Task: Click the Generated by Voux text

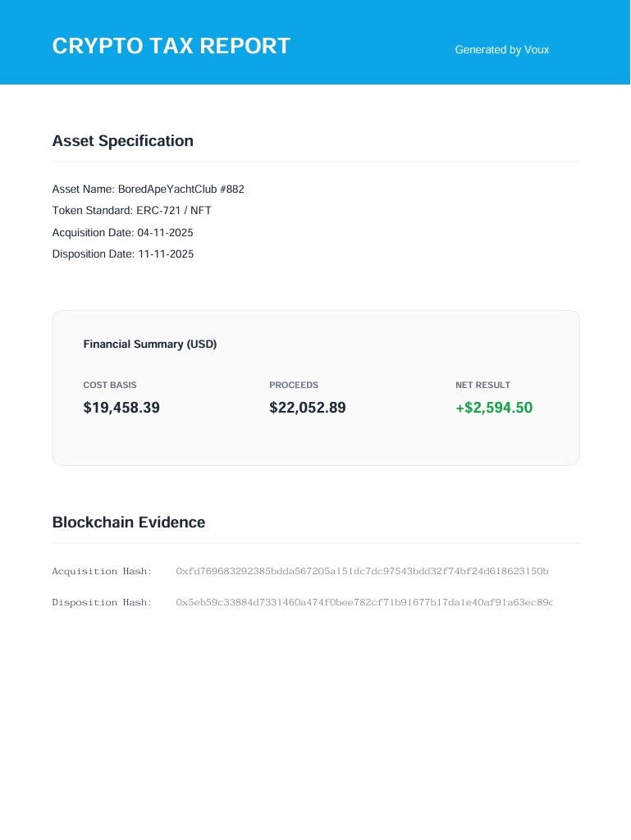Action: tap(502, 50)
